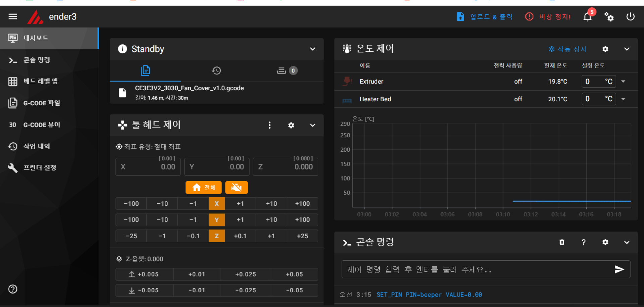Clear console with trash icon
The height and width of the screenshot is (307, 644).
[562, 242]
